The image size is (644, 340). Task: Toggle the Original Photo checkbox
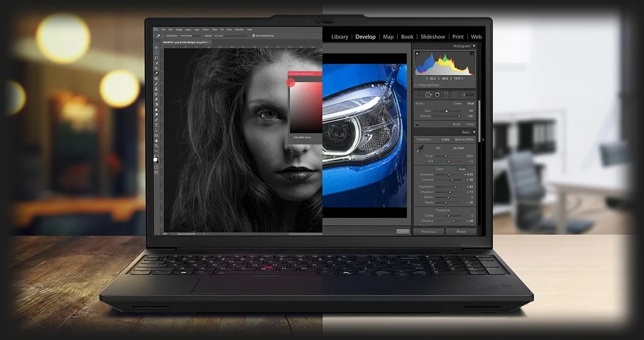[417, 85]
